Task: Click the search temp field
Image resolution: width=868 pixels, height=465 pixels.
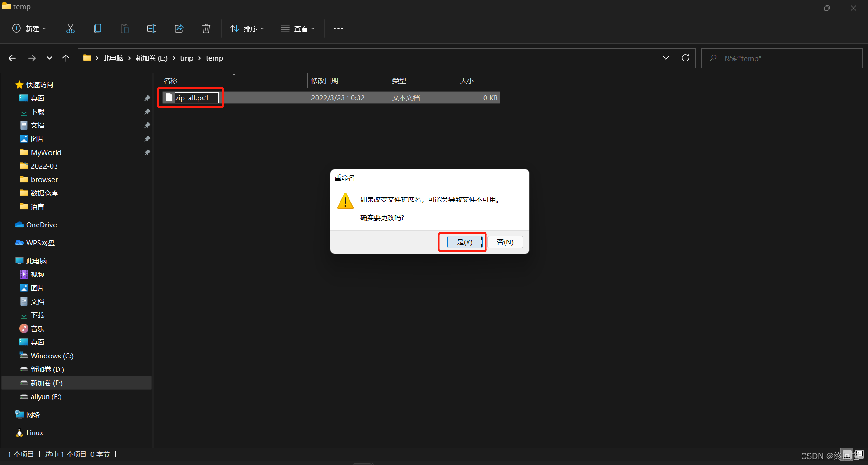Action: point(782,58)
